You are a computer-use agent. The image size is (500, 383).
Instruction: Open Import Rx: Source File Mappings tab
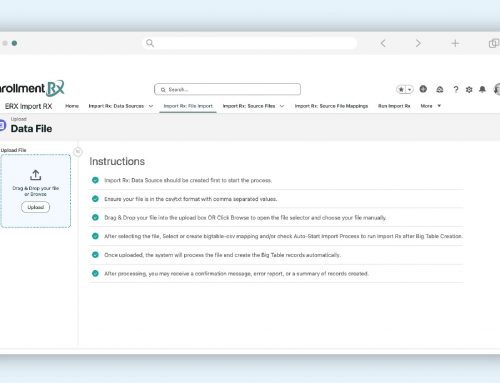pos(331,106)
